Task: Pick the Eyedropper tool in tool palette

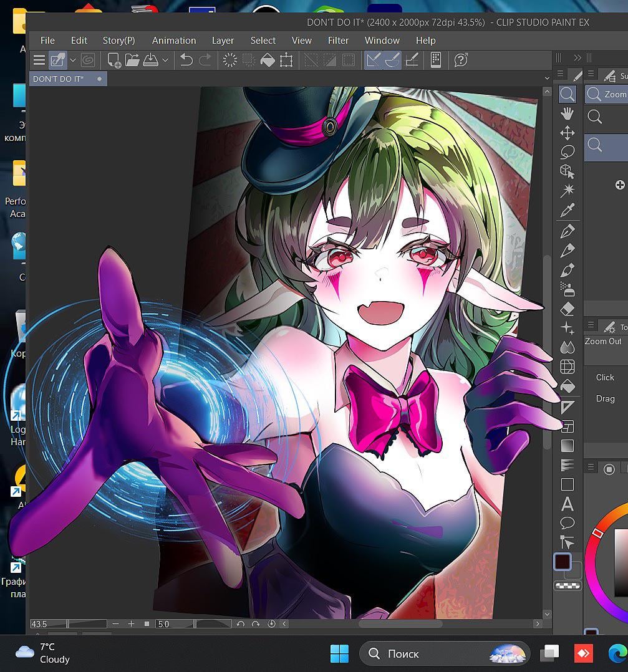Action: click(x=567, y=210)
